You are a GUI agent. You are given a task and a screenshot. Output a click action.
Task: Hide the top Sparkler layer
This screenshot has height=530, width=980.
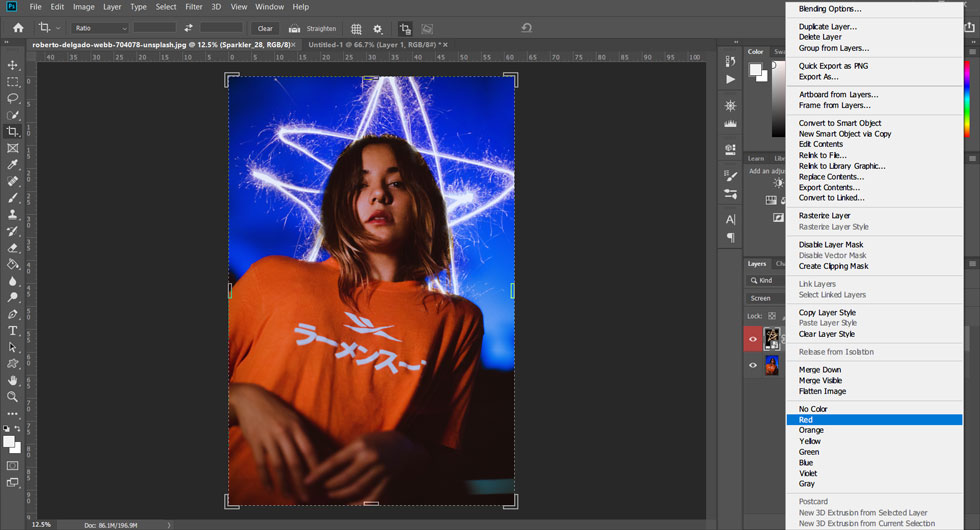pyautogui.click(x=753, y=339)
